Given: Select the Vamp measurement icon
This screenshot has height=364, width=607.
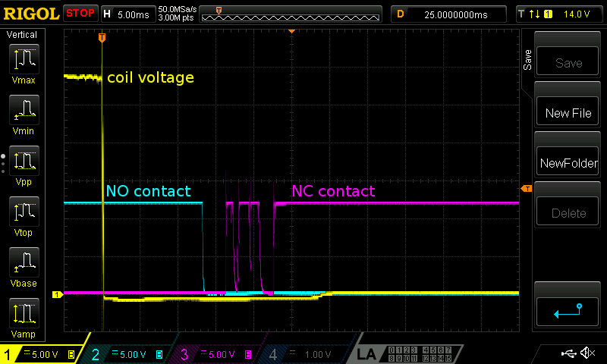Looking at the screenshot, I should (24, 313).
